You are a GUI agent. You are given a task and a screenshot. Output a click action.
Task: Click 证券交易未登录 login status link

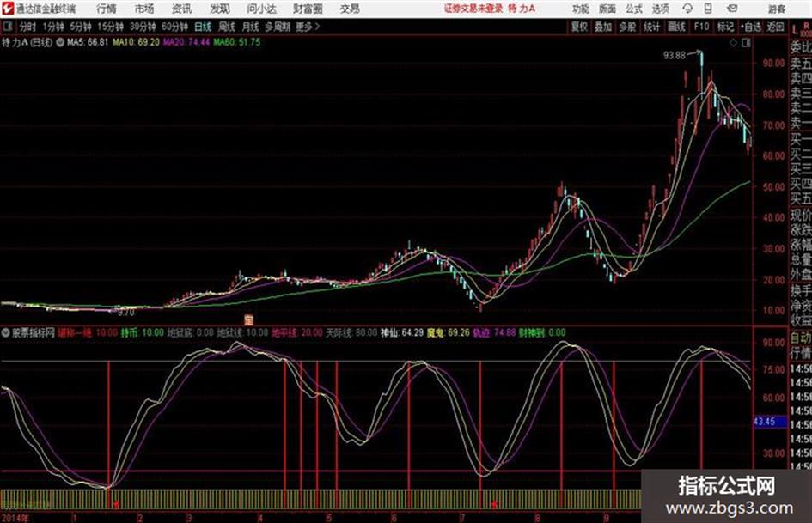click(x=473, y=9)
